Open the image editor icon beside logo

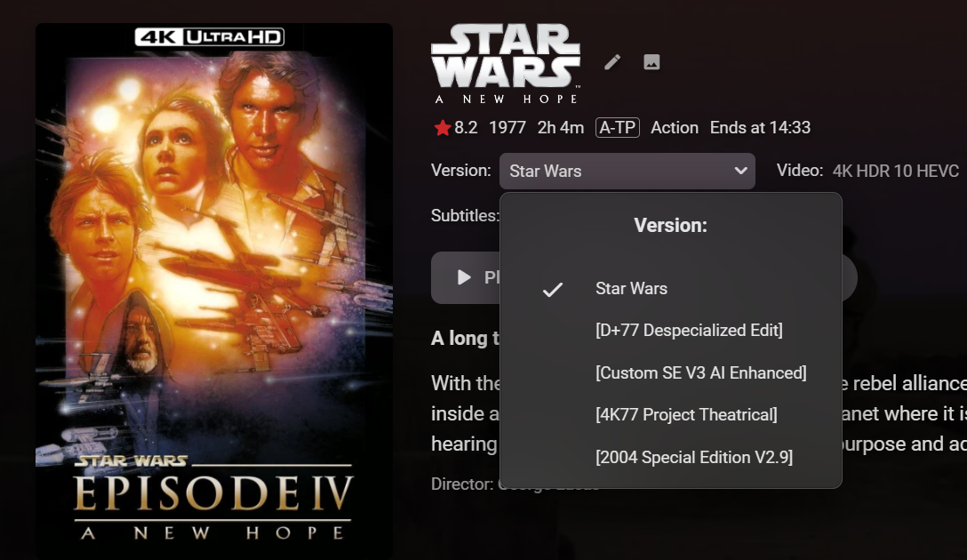coord(651,62)
